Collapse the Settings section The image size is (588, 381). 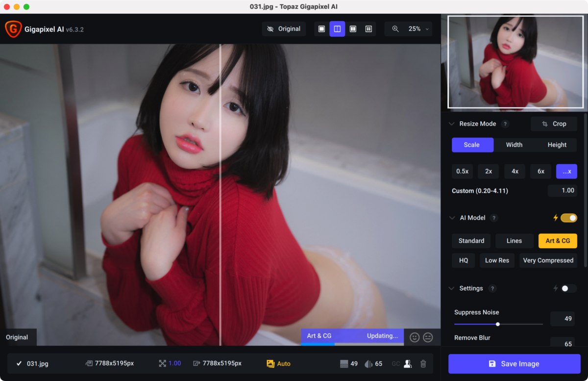coord(451,288)
